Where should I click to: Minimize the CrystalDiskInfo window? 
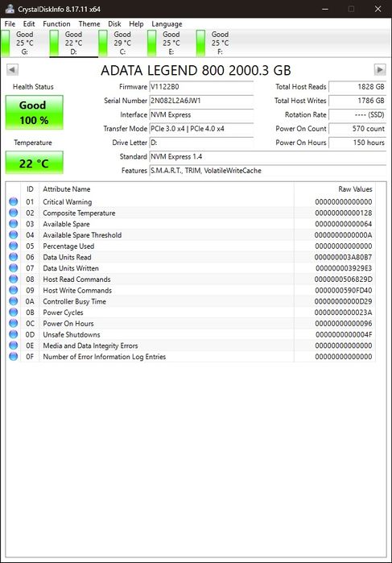(325, 9)
